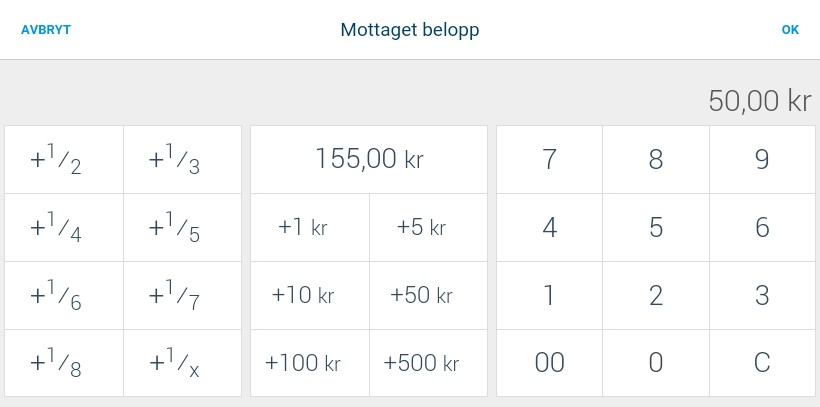The width and height of the screenshot is (820, 407).
Task: Set amount to 155,00 kr
Action: click(x=369, y=160)
